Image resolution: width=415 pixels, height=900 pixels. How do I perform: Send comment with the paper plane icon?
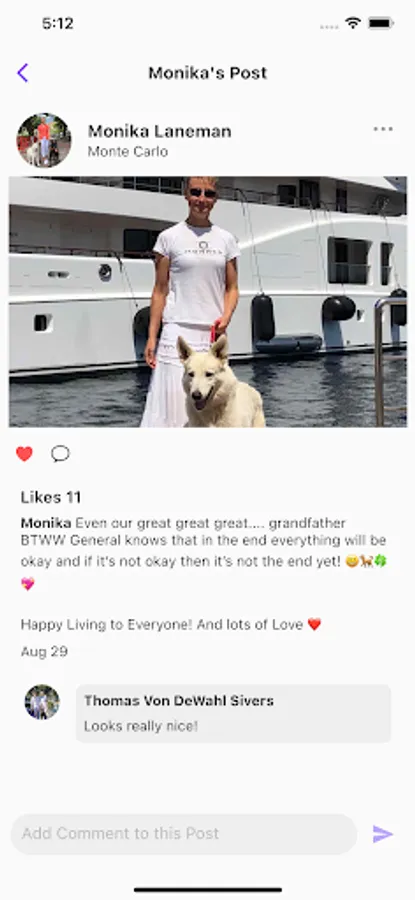[383, 834]
